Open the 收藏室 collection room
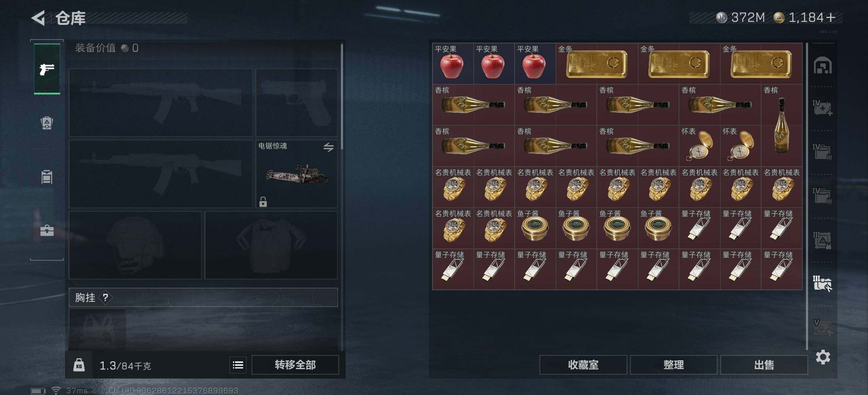Screen dimensions: 868x395 [x=583, y=365]
